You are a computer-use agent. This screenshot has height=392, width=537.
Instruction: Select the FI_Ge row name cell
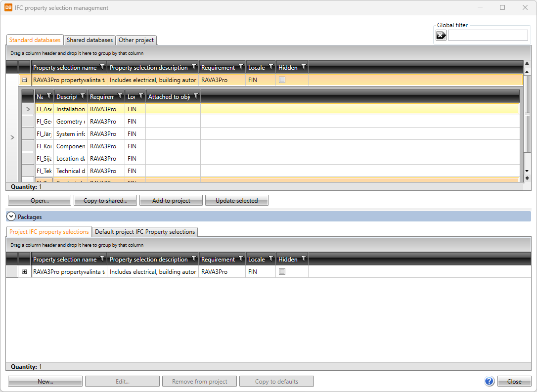pos(44,122)
